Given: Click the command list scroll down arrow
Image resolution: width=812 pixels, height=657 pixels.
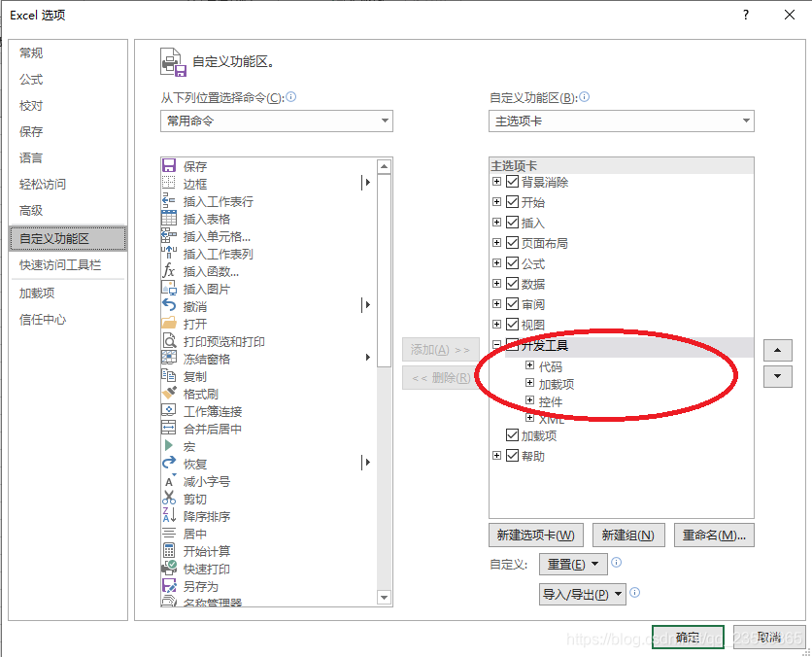Looking at the screenshot, I should click(x=384, y=598).
